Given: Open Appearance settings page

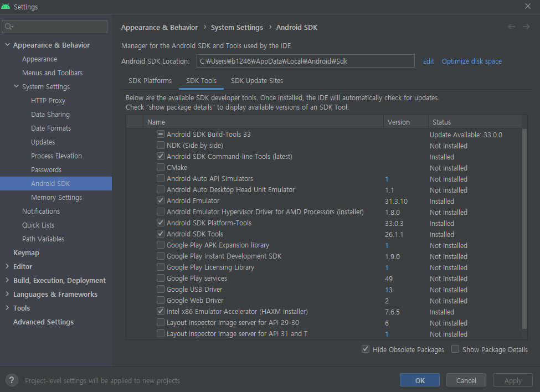Looking at the screenshot, I should tap(40, 59).
